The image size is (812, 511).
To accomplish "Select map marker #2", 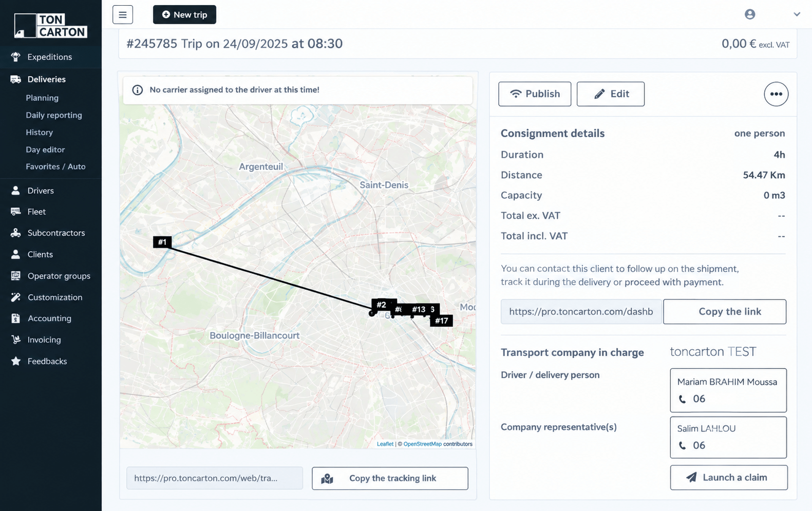I will (x=381, y=305).
